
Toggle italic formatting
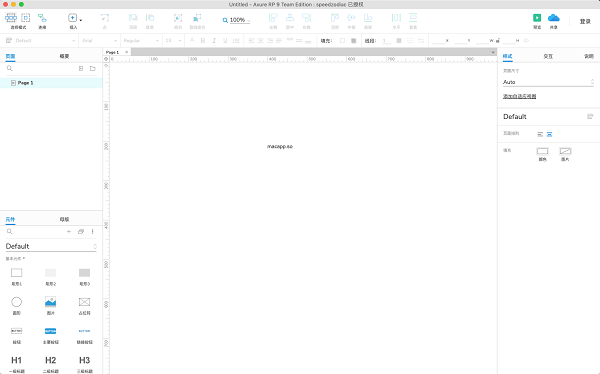click(x=214, y=41)
